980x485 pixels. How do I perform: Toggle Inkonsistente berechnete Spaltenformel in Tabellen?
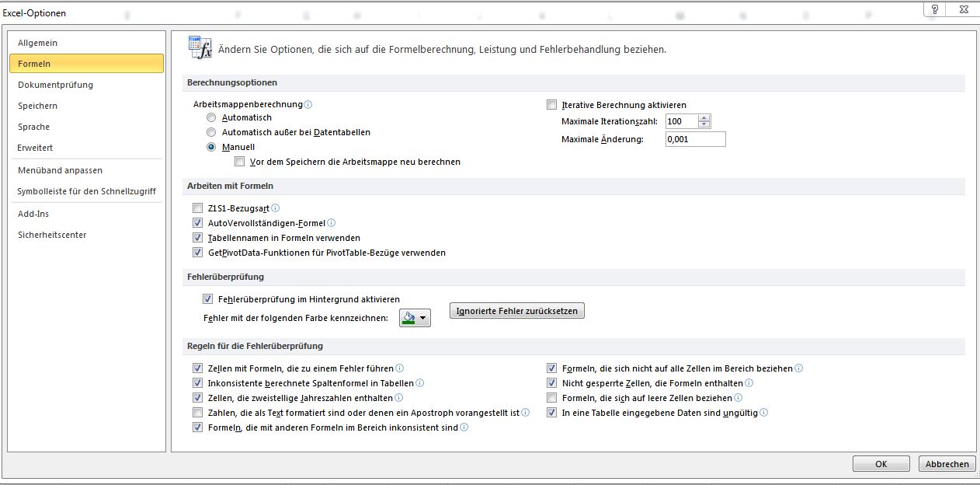tap(197, 383)
